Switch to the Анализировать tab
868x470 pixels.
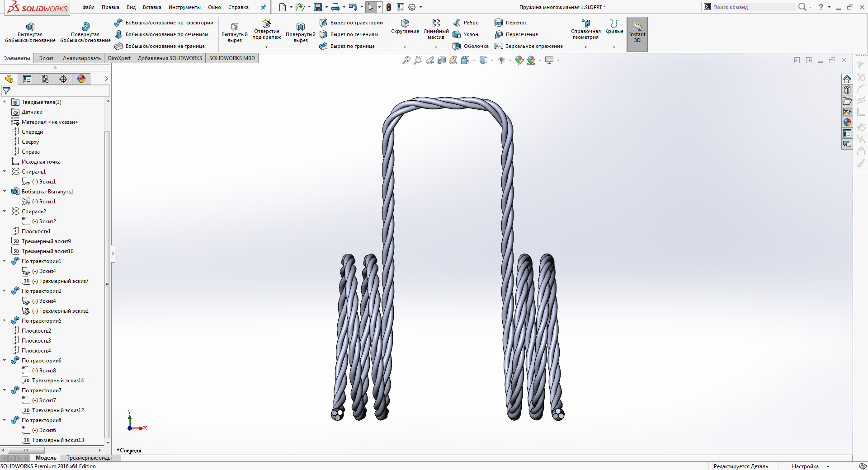point(82,58)
